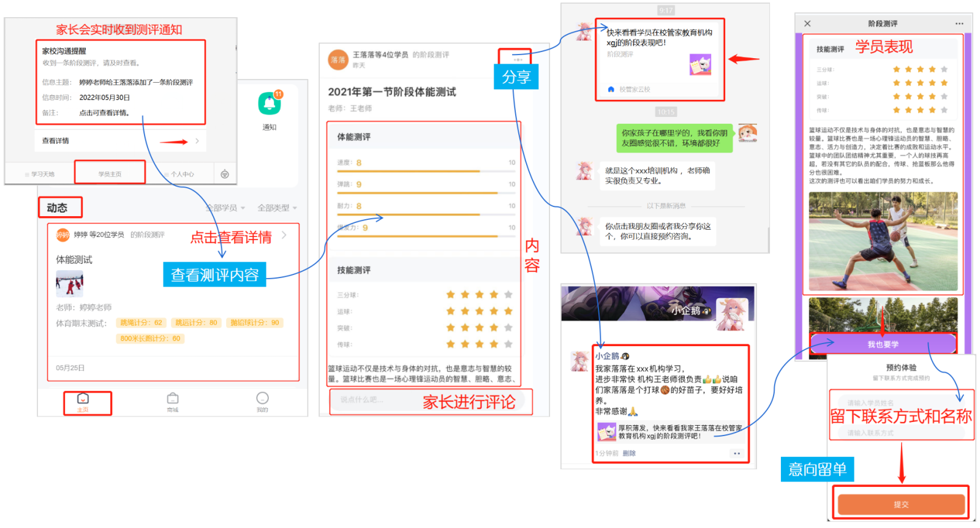
Task: Open the 全部学员 filter dropdown
Action: click(x=225, y=208)
